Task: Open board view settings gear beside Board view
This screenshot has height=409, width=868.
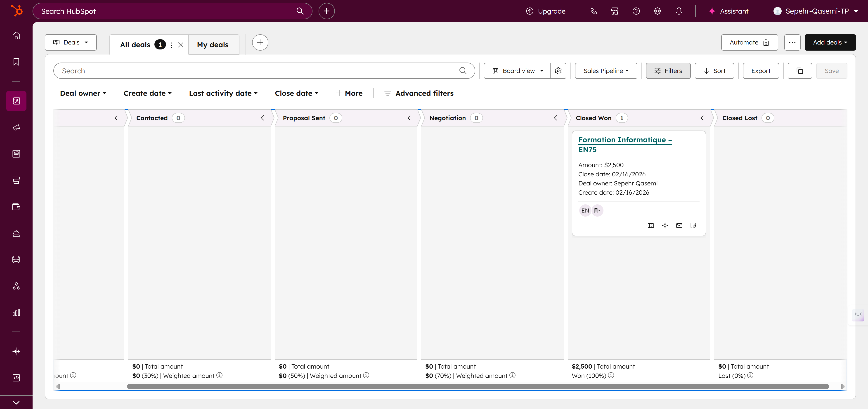Action: point(558,71)
